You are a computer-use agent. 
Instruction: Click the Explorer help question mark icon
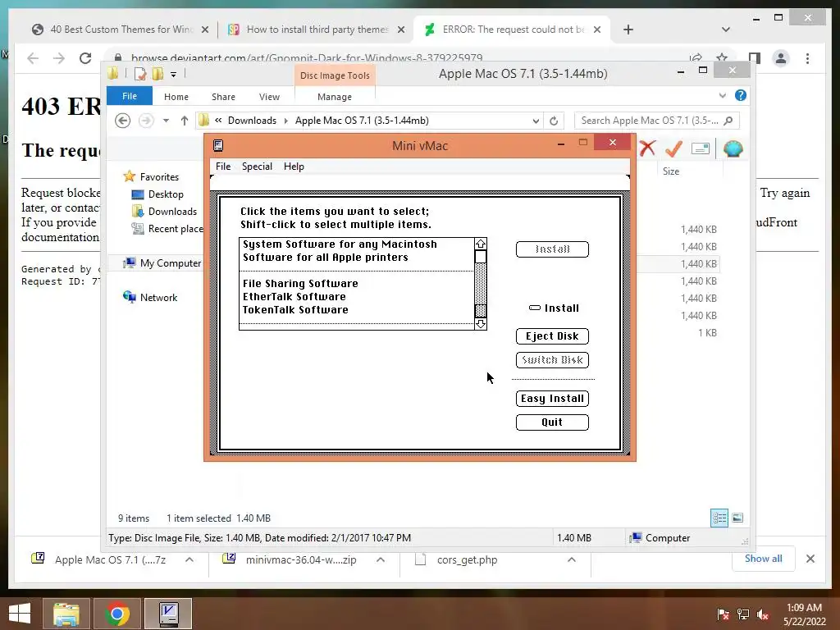click(741, 95)
